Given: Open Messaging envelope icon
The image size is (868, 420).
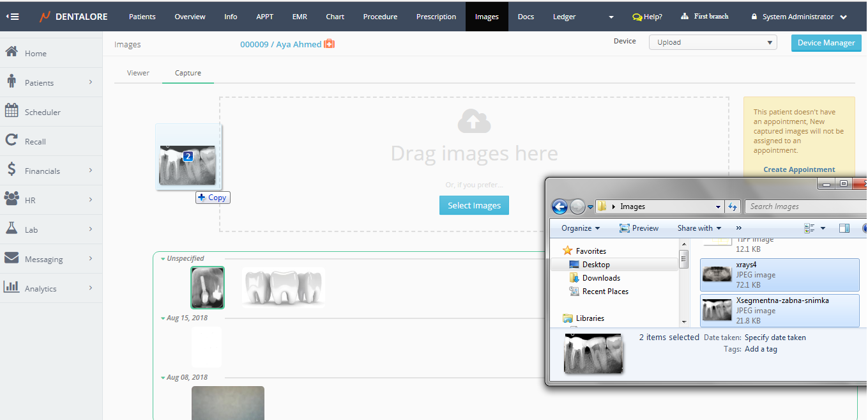Looking at the screenshot, I should click(x=11, y=258).
